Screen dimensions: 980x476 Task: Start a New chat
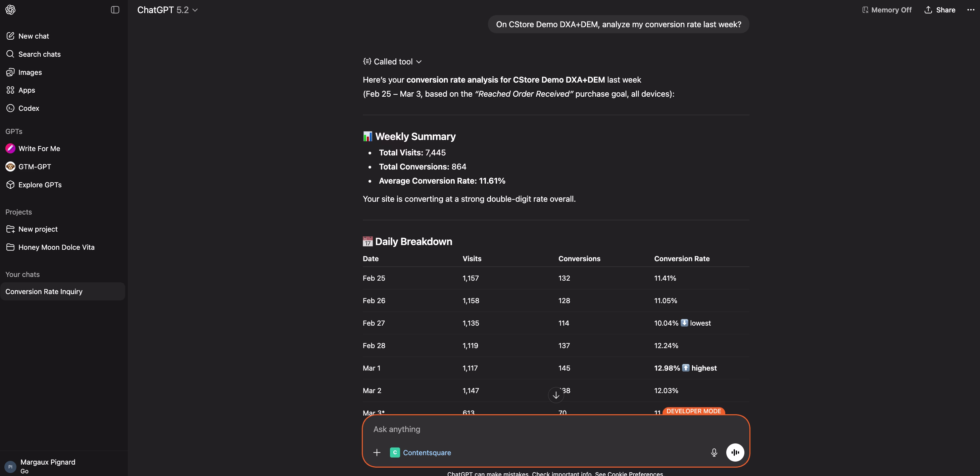click(34, 36)
